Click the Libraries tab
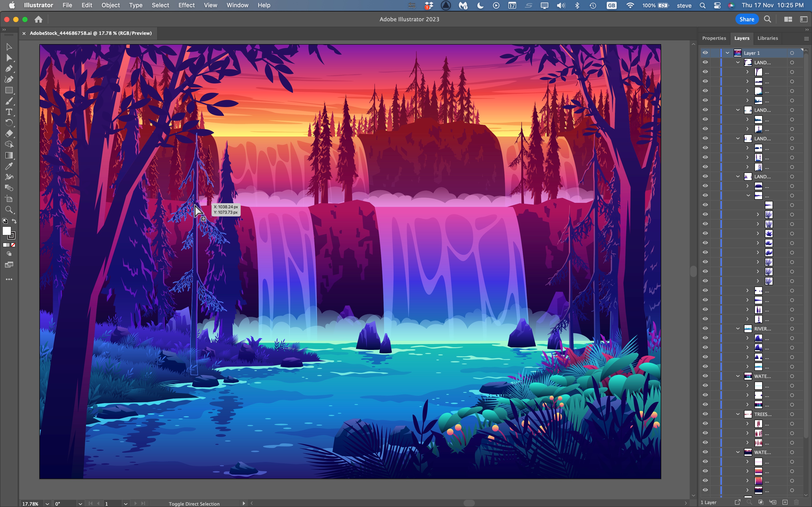 click(768, 38)
